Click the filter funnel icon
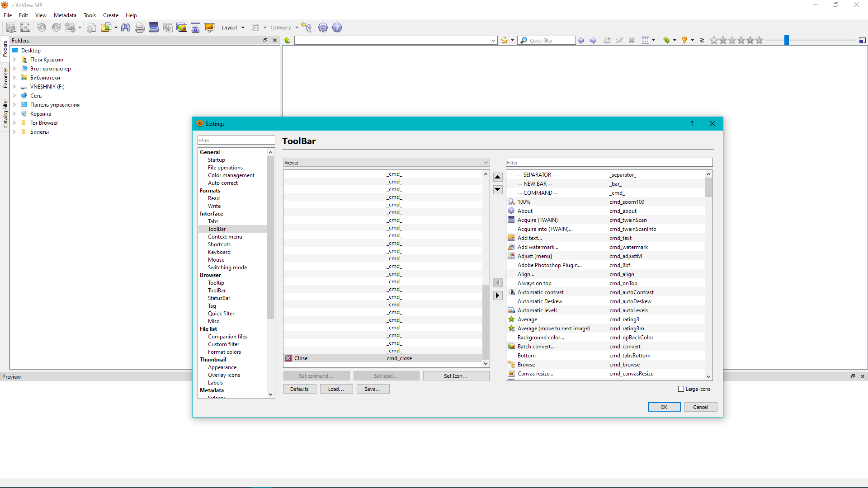 [x=684, y=40]
